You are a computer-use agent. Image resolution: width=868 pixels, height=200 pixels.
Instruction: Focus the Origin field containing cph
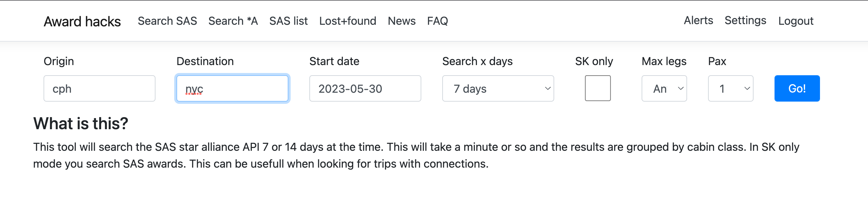(x=100, y=89)
